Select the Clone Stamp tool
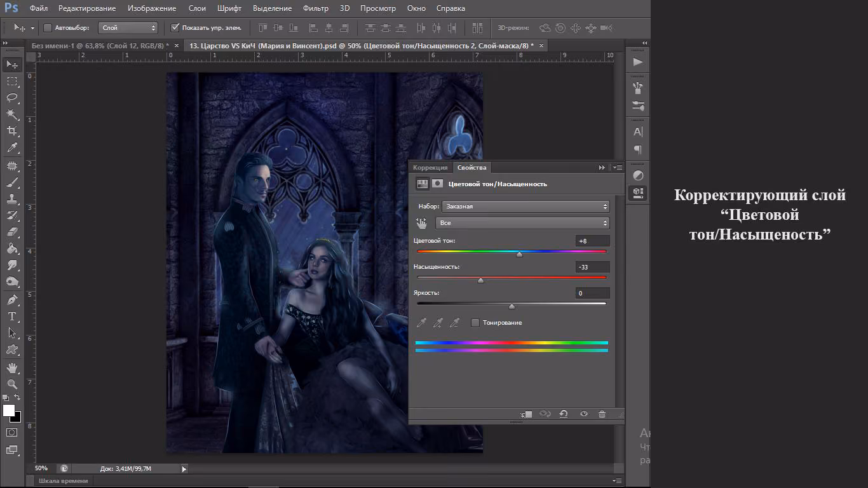 coord(12,199)
